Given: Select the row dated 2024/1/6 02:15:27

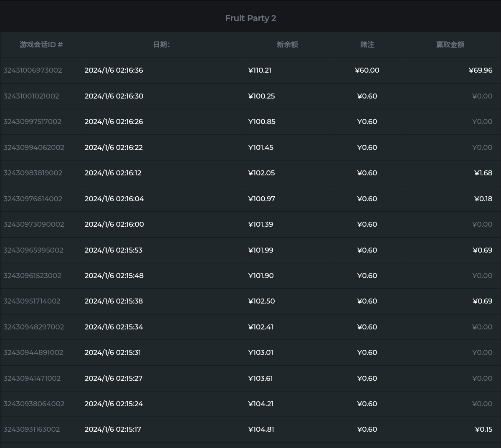Looking at the screenshot, I should [x=114, y=378].
